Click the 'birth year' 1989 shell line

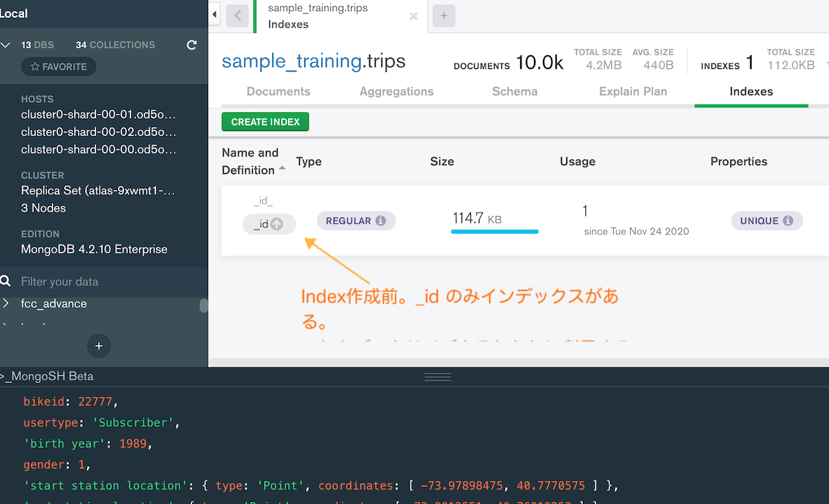tap(88, 443)
